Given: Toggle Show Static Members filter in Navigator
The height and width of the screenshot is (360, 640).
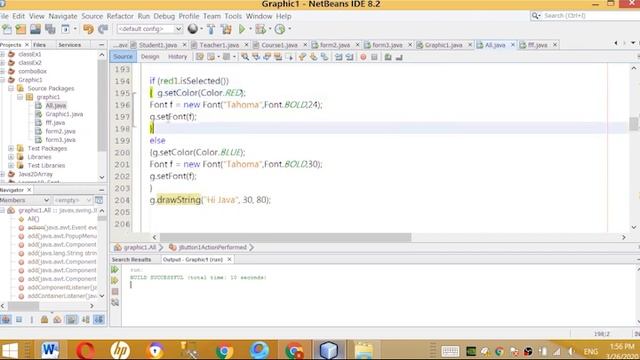Looking at the screenshot, I should tap(32, 320).
